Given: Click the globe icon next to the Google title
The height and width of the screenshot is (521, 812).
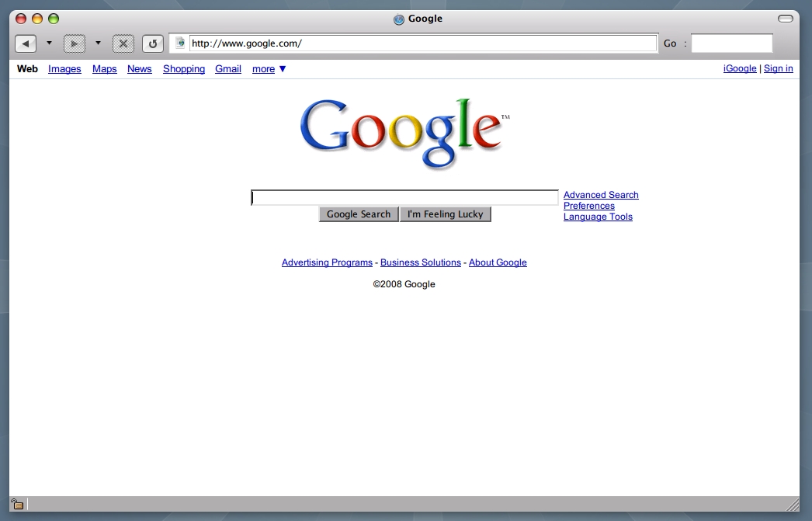Looking at the screenshot, I should click(x=399, y=19).
